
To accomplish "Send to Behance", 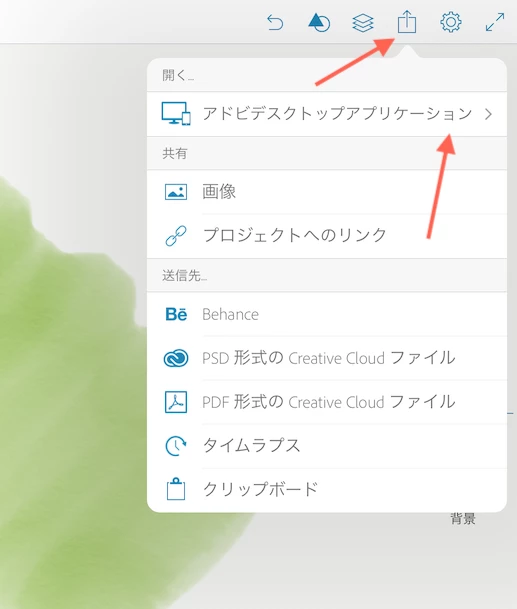I will [x=327, y=314].
